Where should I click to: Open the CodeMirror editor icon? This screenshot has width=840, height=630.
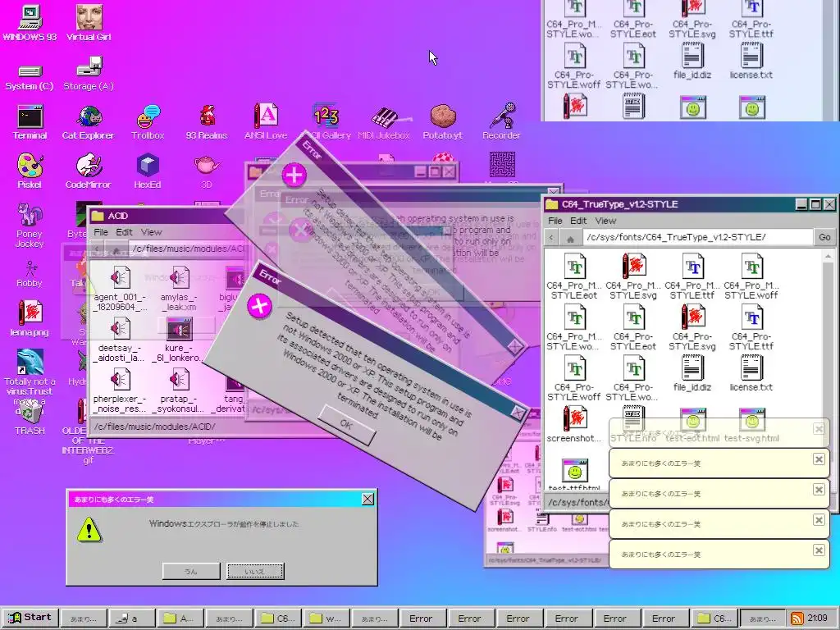click(x=89, y=171)
